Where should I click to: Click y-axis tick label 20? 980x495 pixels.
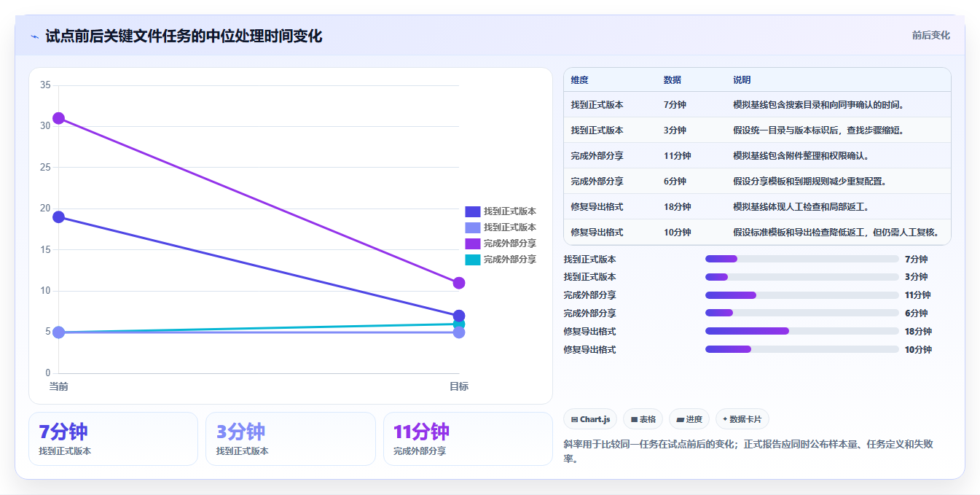point(45,208)
